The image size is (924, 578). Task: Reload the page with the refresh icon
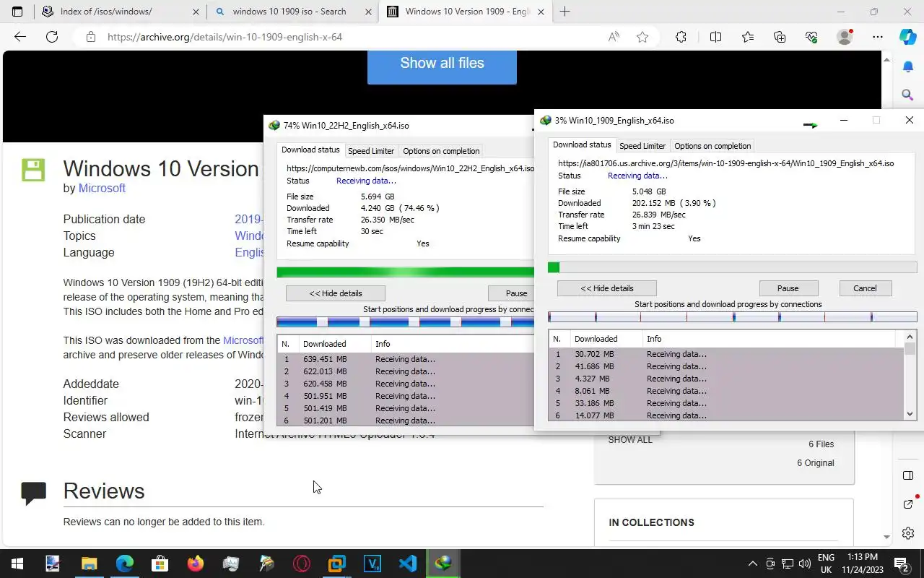52,37
